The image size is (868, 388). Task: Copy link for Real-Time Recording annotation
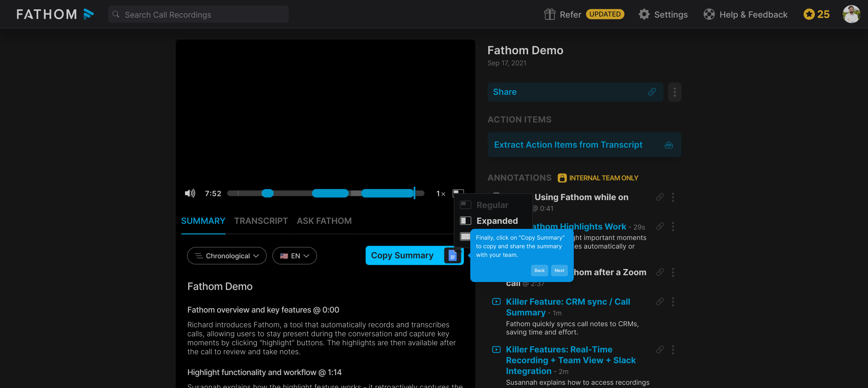[660, 349]
